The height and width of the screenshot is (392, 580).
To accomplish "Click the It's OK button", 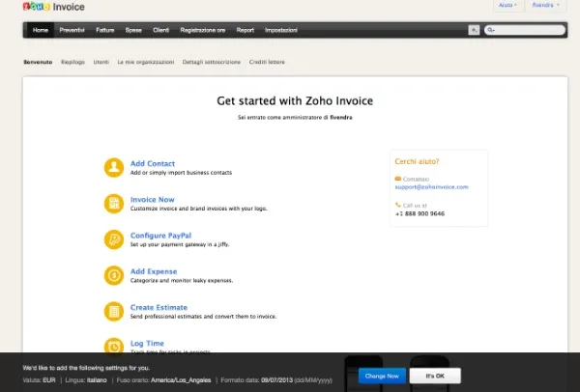I will pos(435,376).
